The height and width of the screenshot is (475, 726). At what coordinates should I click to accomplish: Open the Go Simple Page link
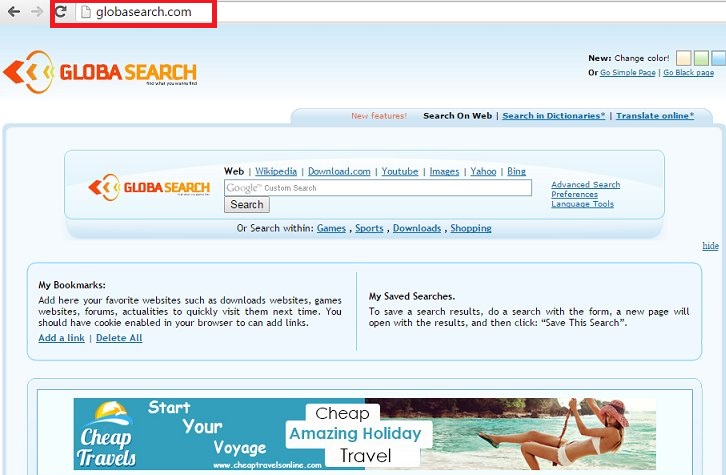click(x=627, y=73)
